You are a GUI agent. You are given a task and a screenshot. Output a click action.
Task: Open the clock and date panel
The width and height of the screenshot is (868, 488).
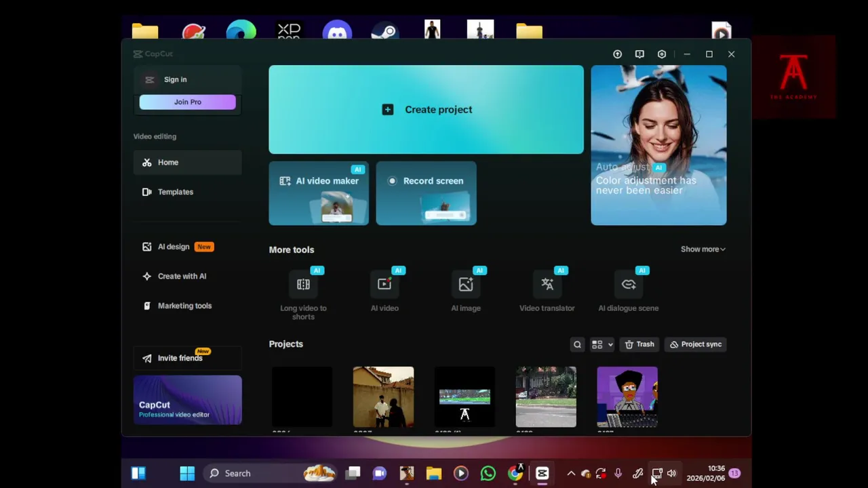pyautogui.click(x=705, y=473)
